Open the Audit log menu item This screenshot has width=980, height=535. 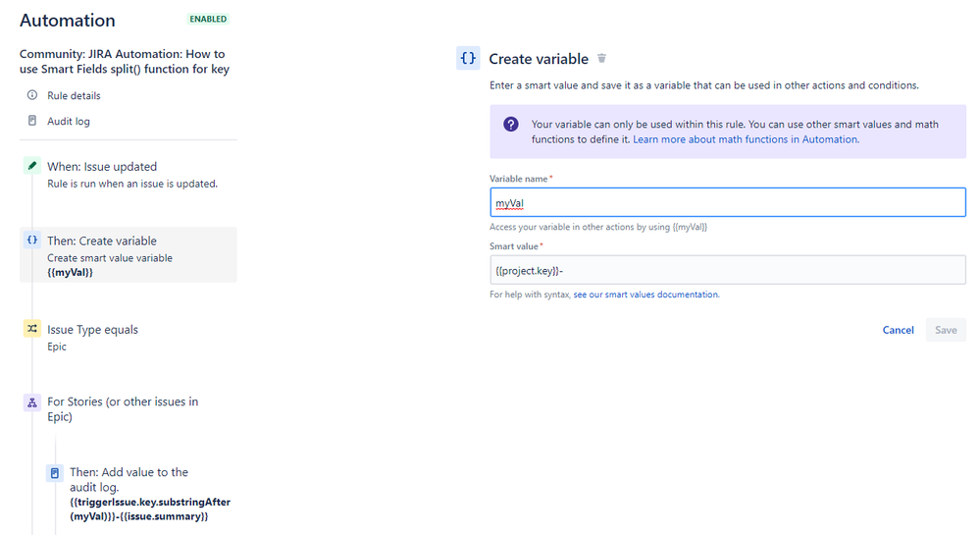point(69,122)
